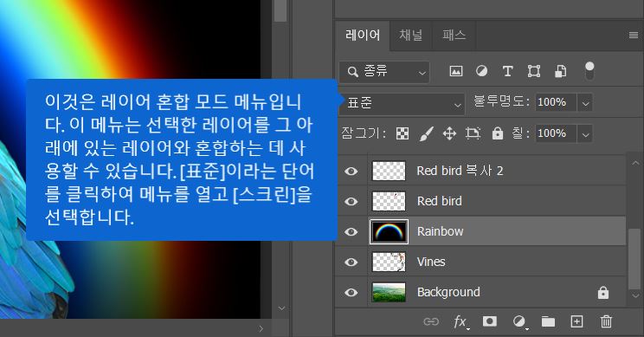Image resolution: width=644 pixels, height=337 pixels.
Task: Switch to the 패스 tab
Action: tap(454, 36)
